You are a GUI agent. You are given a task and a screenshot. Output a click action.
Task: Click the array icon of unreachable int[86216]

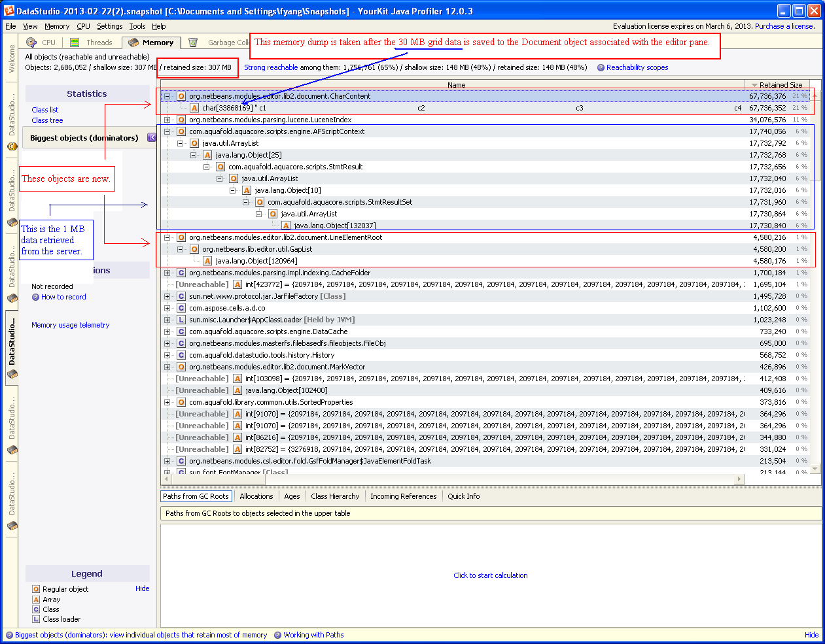tap(237, 437)
